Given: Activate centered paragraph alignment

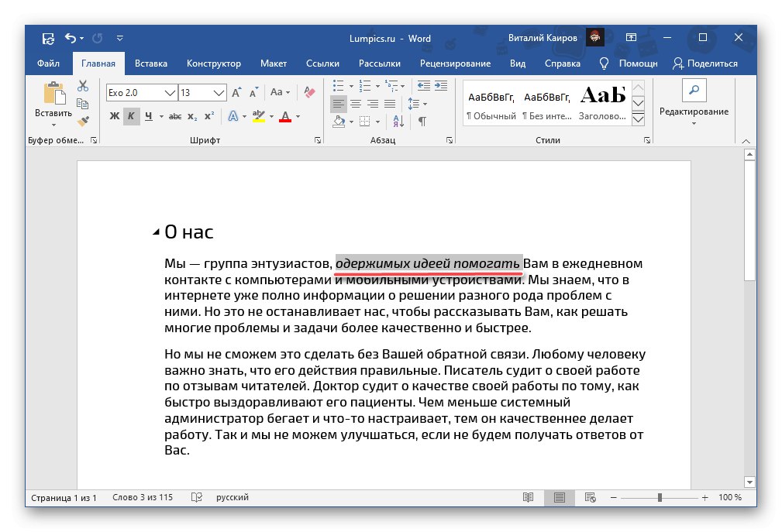Looking at the screenshot, I should (x=355, y=103).
